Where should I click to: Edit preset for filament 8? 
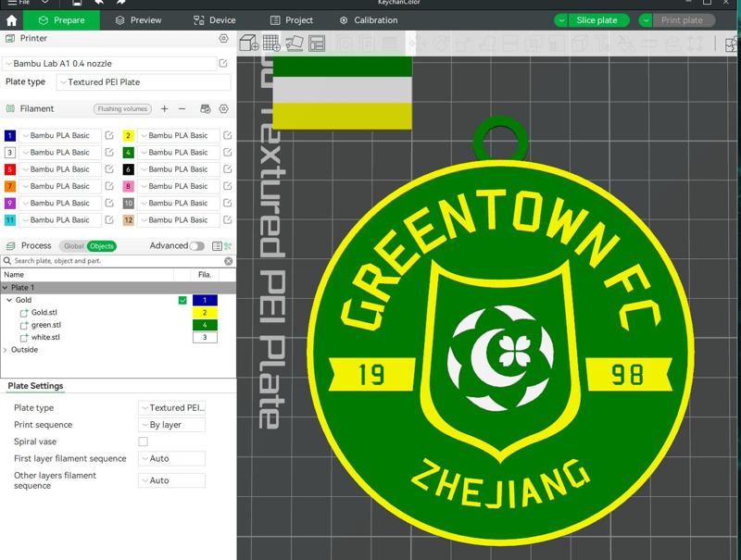(x=227, y=186)
